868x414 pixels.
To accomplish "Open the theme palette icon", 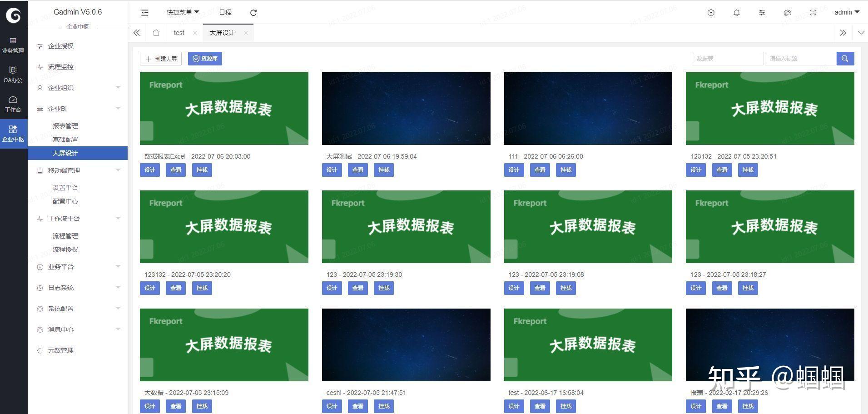I will pos(788,12).
